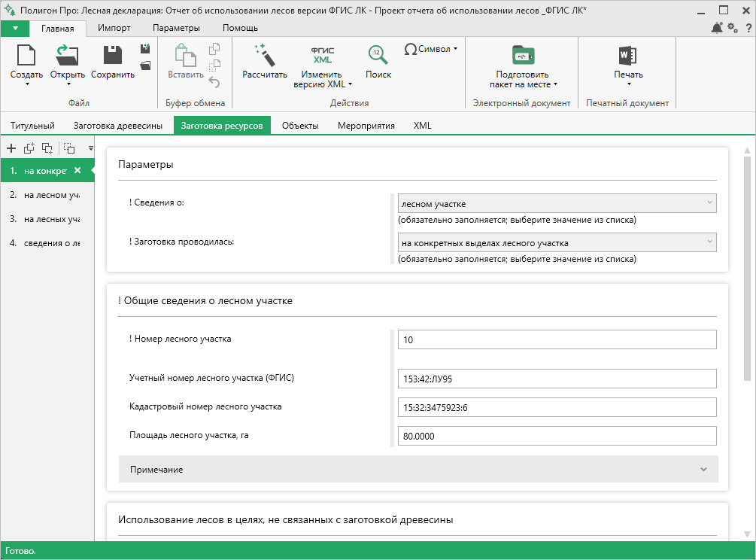Click the Общие сведения о лесном участке heading
The width and height of the screenshot is (756, 560).
pyautogui.click(x=205, y=300)
